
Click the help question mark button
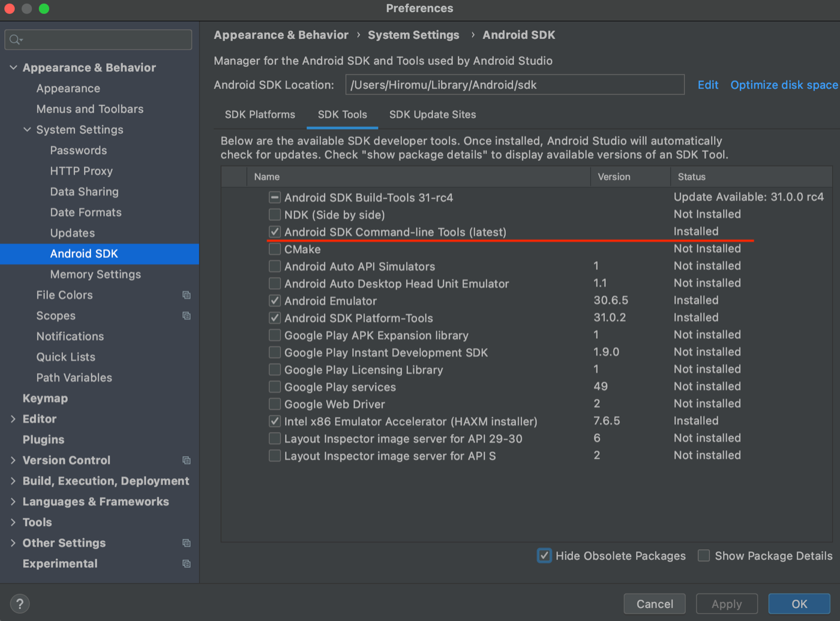click(x=20, y=604)
